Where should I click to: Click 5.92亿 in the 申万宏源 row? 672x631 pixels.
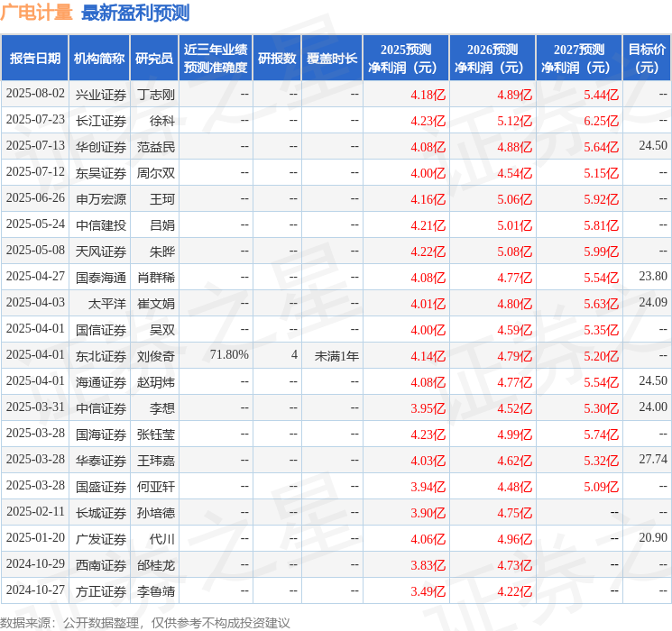(602, 199)
